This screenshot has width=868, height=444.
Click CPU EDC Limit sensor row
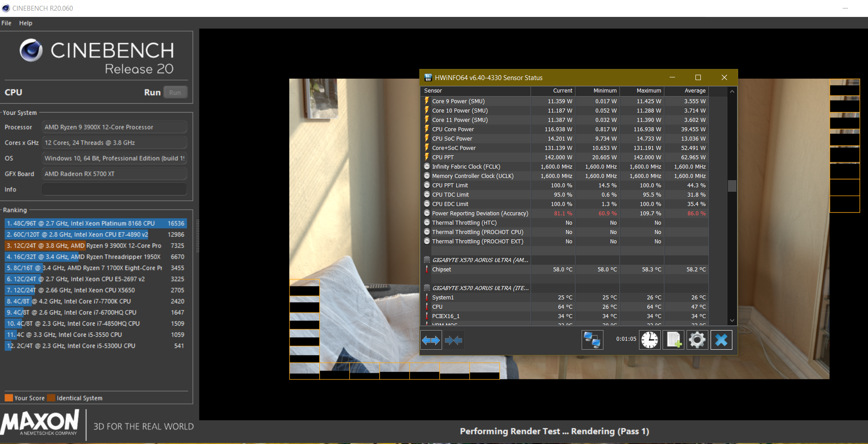[x=564, y=204]
